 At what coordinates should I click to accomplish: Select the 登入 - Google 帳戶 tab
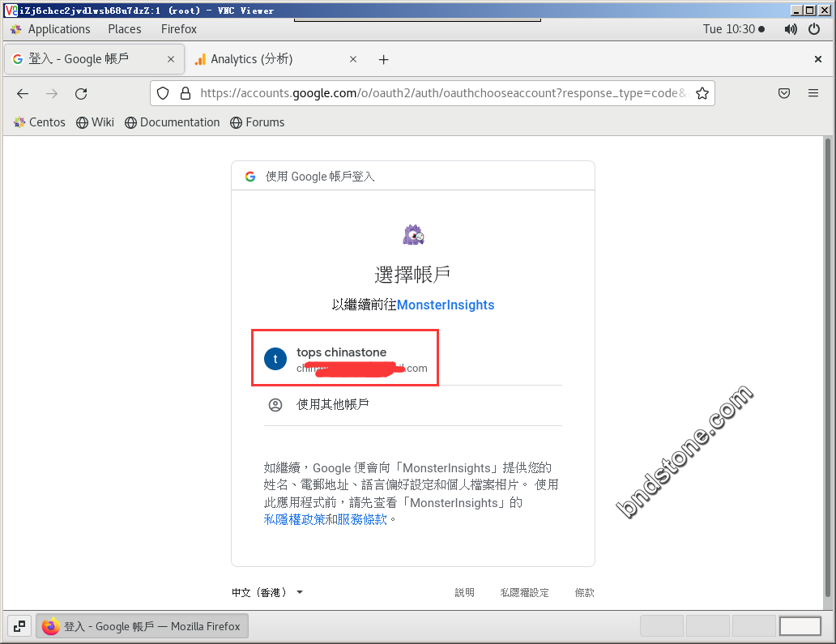click(94, 59)
